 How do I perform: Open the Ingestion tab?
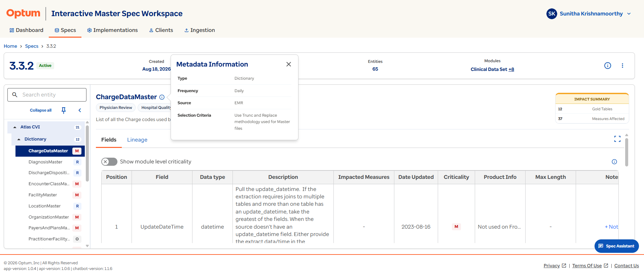coord(200,30)
